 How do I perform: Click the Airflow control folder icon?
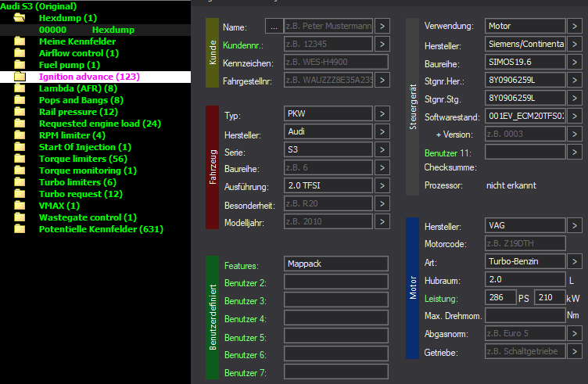pos(20,53)
